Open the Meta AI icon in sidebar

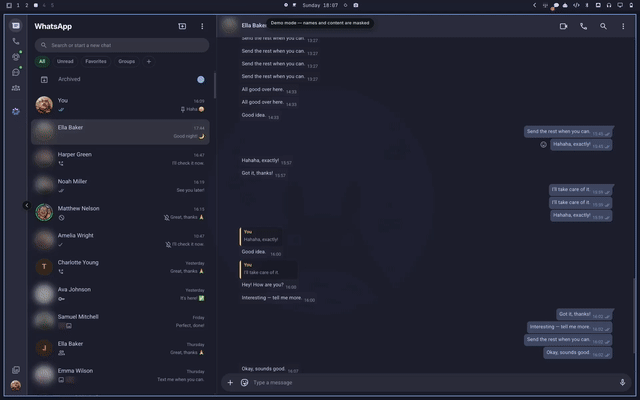[x=16, y=111]
